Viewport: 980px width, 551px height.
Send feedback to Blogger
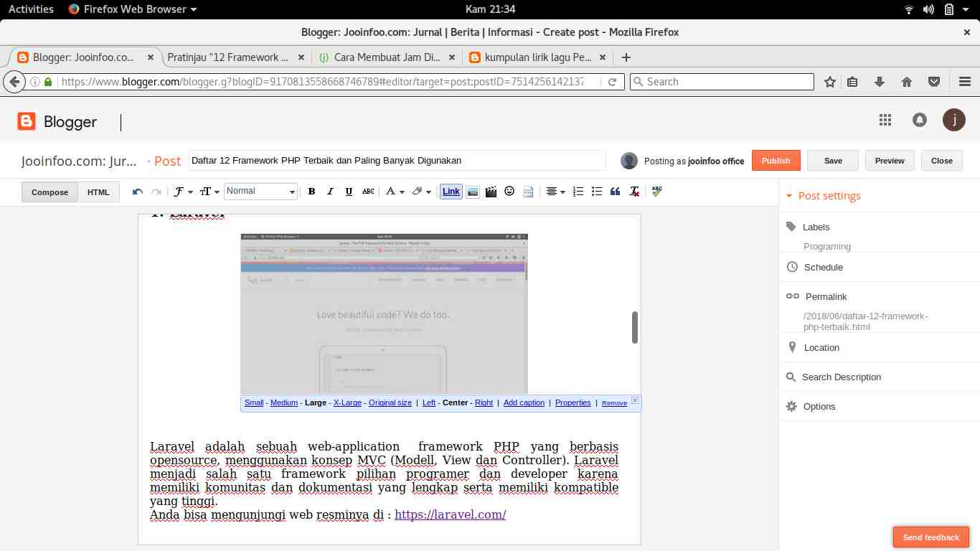pyautogui.click(x=931, y=537)
